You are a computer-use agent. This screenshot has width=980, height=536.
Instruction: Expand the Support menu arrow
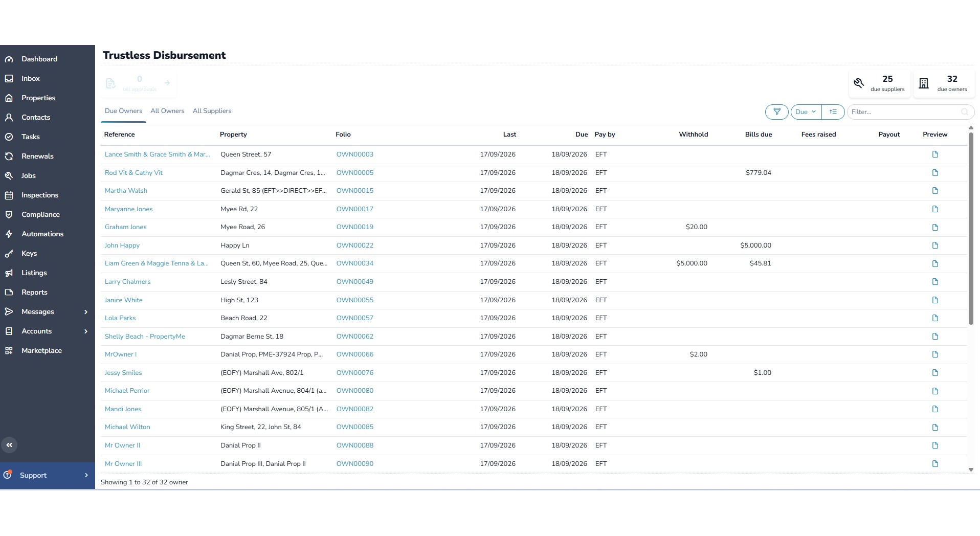[x=86, y=476]
